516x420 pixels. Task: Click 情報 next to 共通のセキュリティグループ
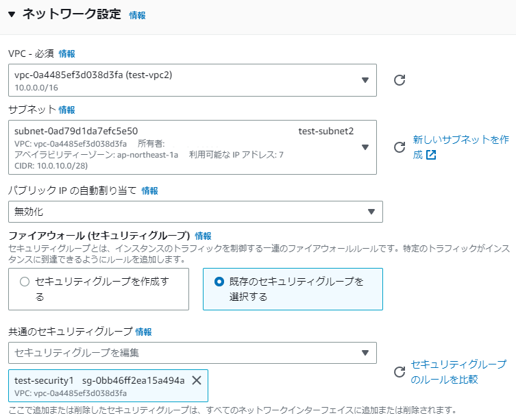tap(144, 332)
